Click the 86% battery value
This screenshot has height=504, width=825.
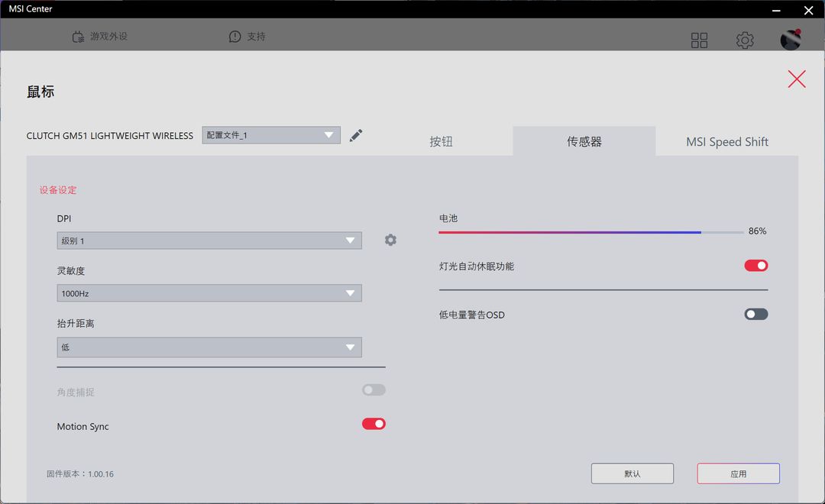click(757, 231)
